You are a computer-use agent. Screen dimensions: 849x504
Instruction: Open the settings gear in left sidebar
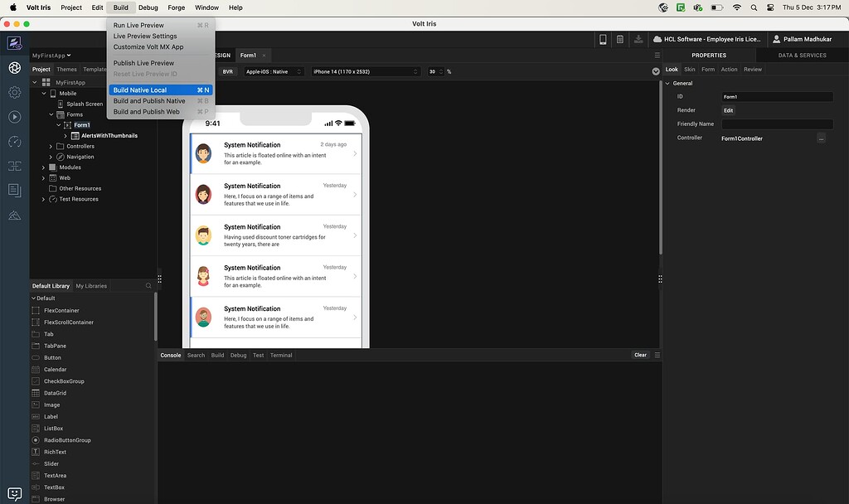[x=15, y=93]
